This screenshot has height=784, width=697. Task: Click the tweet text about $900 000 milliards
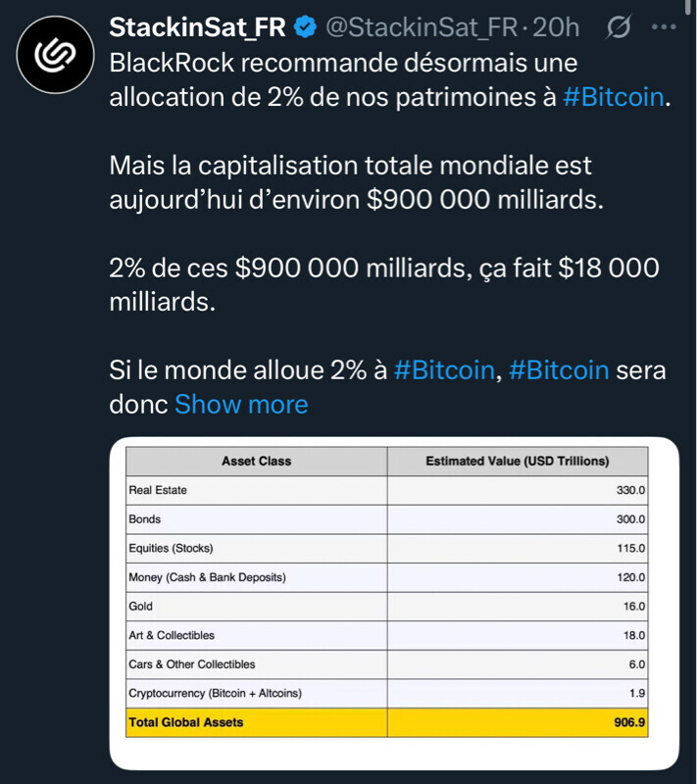pyautogui.click(x=356, y=182)
